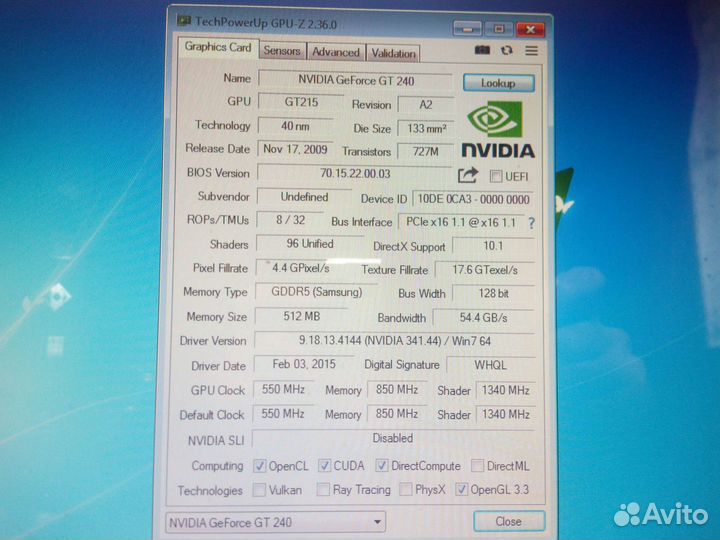
Task: Toggle the UEFI checkbox
Action: tap(496, 176)
